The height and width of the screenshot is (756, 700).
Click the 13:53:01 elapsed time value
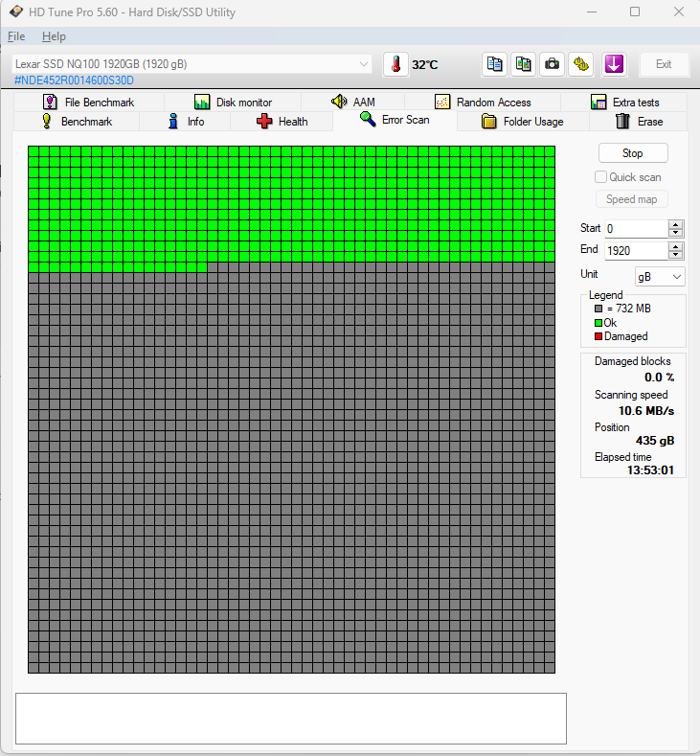click(x=650, y=470)
